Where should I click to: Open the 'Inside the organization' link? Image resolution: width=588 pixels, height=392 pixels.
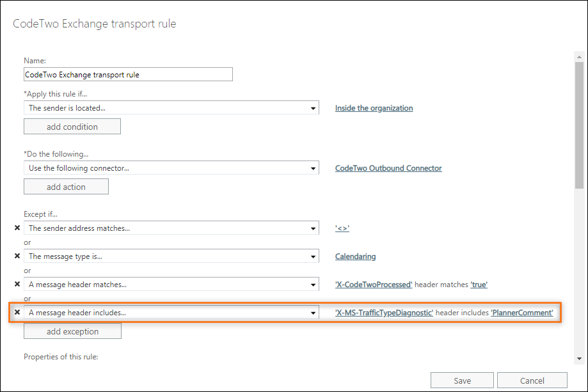(x=374, y=108)
